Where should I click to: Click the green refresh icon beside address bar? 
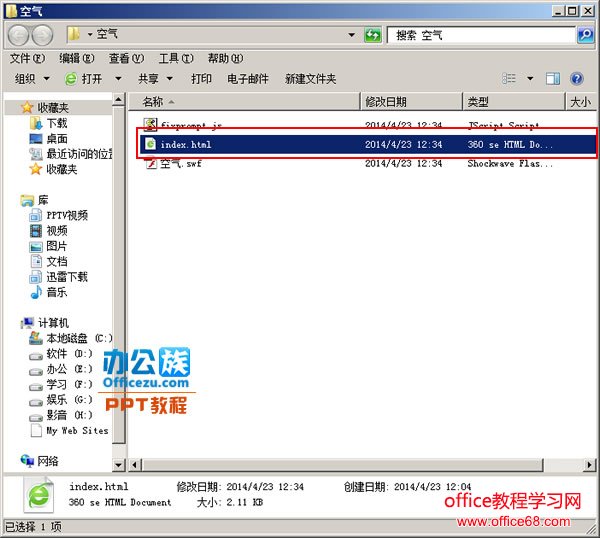pyautogui.click(x=373, y=35)
